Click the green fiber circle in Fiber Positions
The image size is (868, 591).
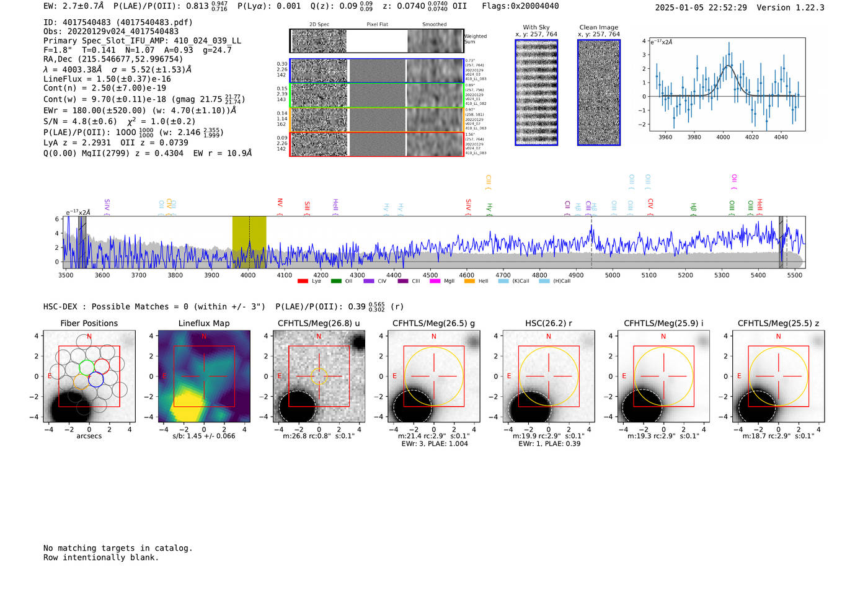click(x=86, y=367)
